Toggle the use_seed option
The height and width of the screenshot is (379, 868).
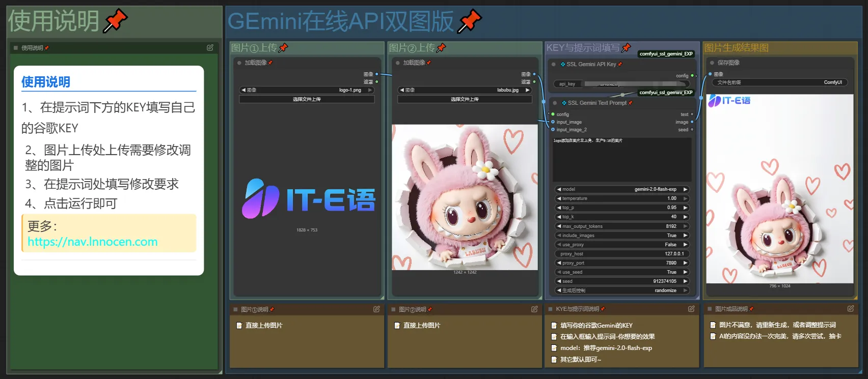click(622, 272)
